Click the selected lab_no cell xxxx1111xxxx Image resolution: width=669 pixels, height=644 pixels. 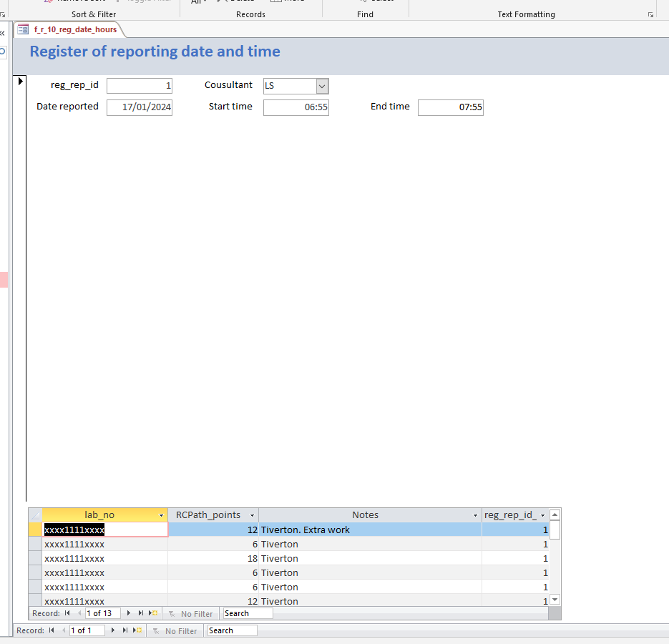[105, 530]
